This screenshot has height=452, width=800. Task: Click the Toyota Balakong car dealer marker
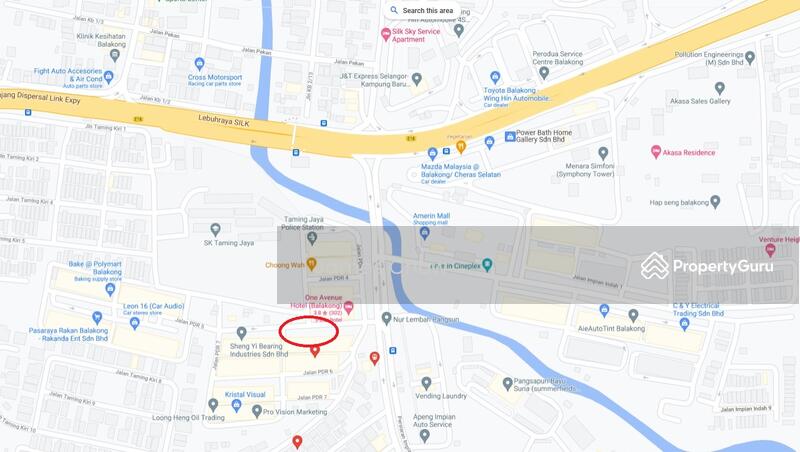coord(494,78)
